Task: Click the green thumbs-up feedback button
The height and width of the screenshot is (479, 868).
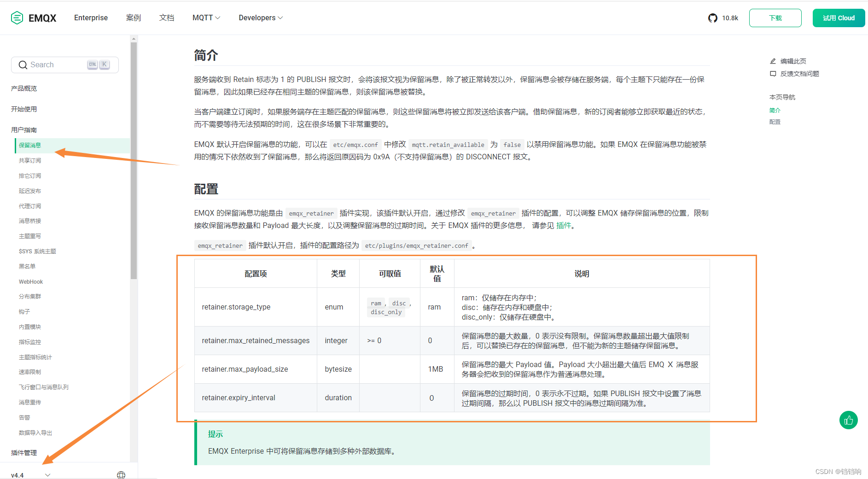Action: pyautogui.click(x=848, y=420)
